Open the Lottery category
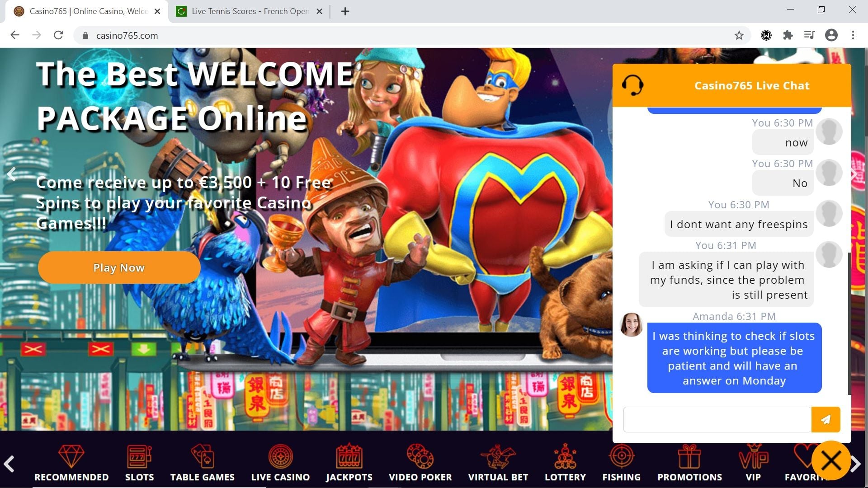Viewport: 868px width, 488px height. [x=565, y=462]
